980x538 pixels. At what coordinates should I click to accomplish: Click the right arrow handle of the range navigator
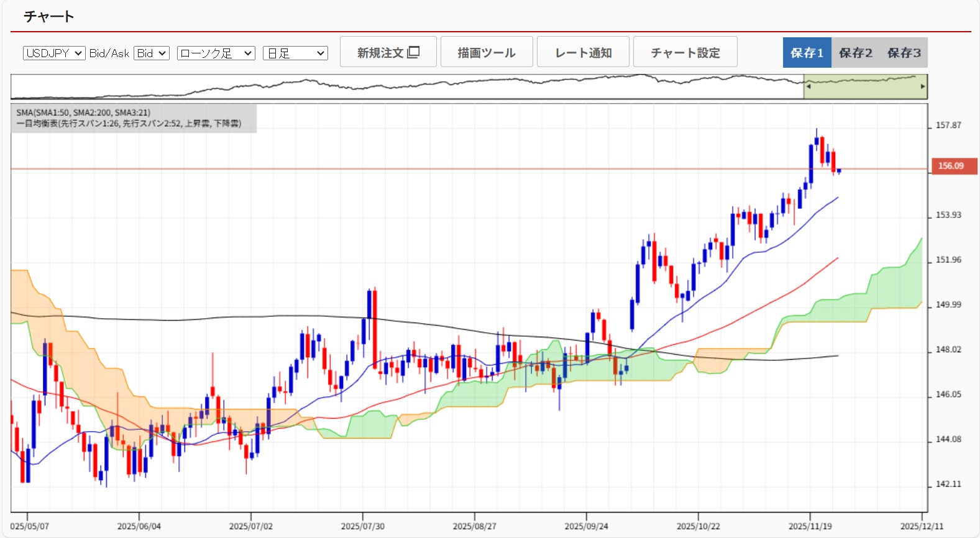[923, 87]
